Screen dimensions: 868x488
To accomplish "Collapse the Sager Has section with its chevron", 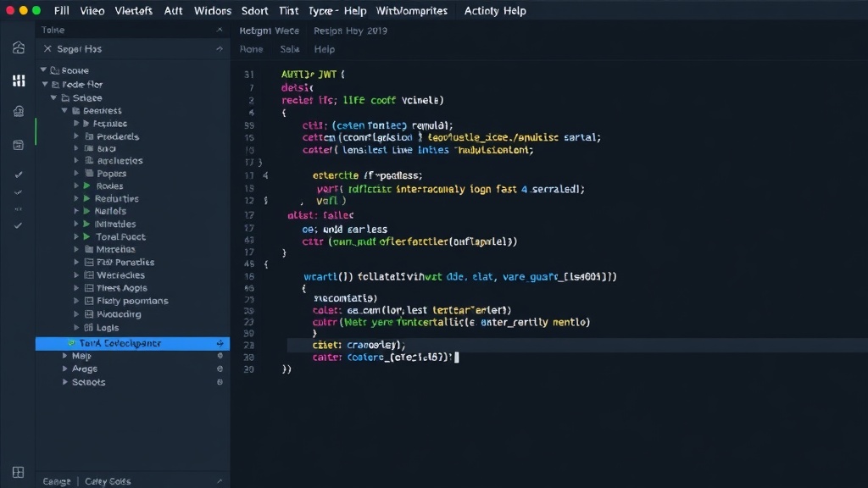I will [x=220, y=48].
